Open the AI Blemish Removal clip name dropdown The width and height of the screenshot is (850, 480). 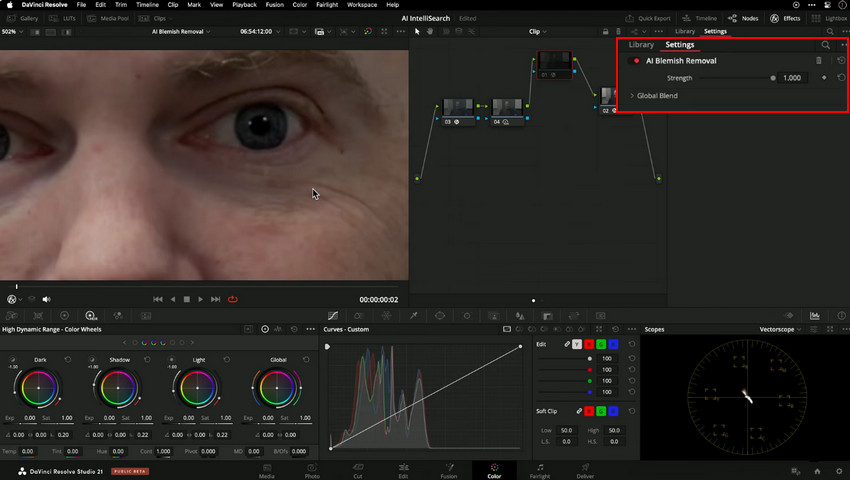[181, 31]
